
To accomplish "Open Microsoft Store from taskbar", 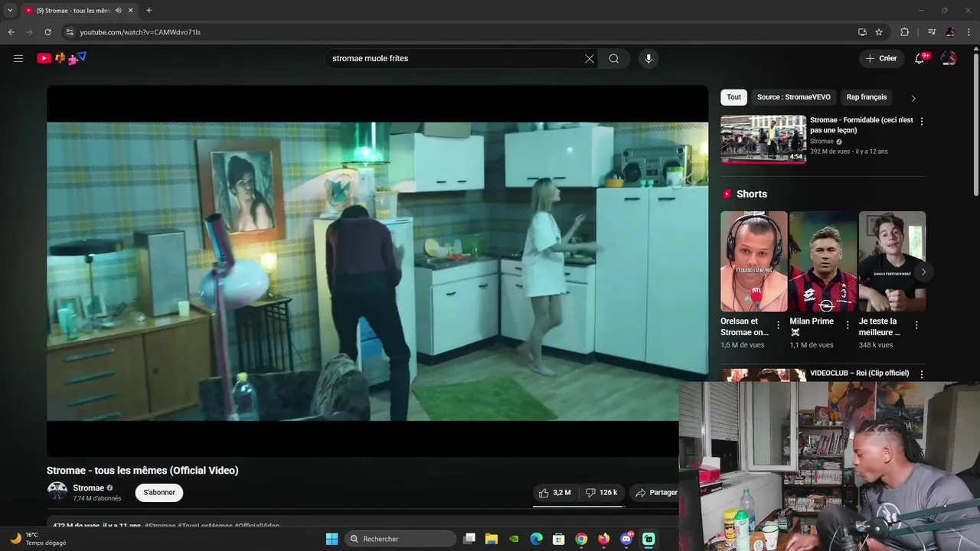I will click(559, 539).
